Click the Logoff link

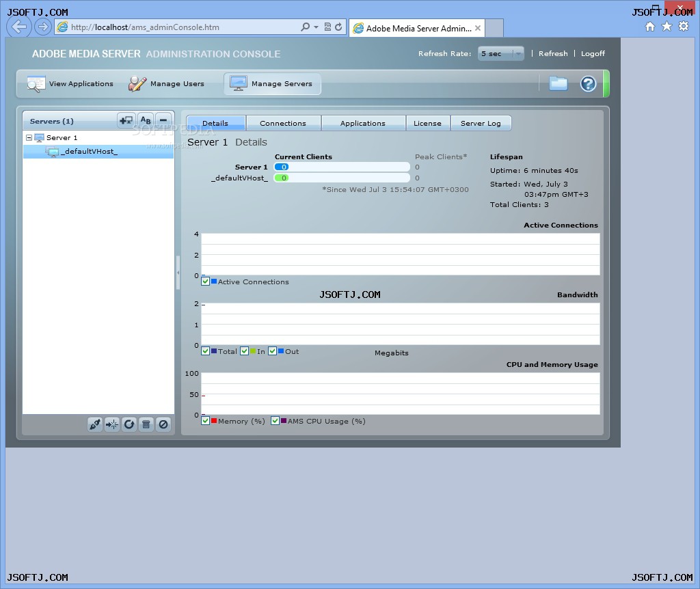coord(593,53)
